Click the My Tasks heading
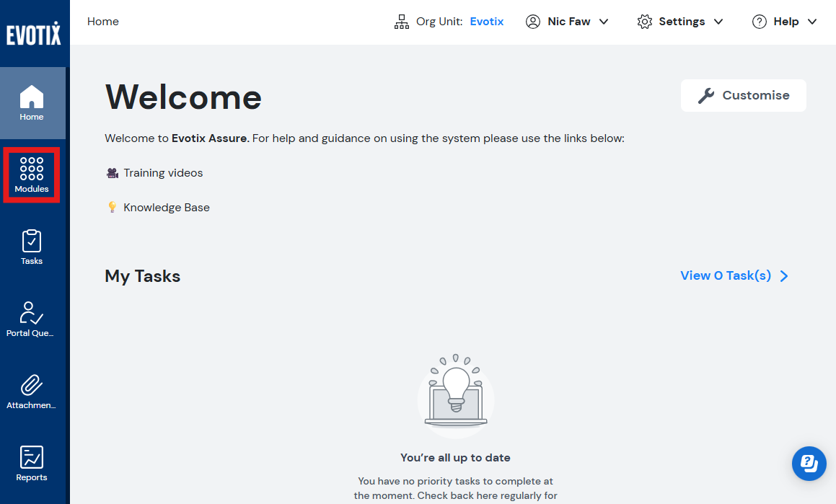The width and height of the screenshot is (836, 504). click(142, 276)
